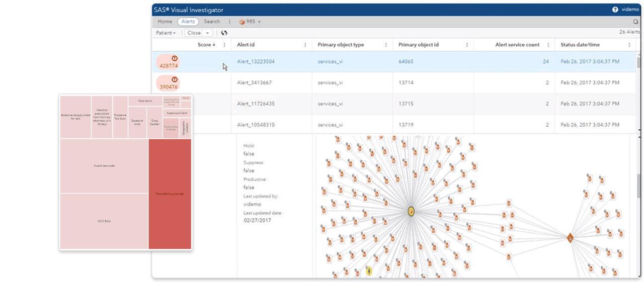Click the Hold field label
This screenshot has height=282, width=644.
[249, 146]
